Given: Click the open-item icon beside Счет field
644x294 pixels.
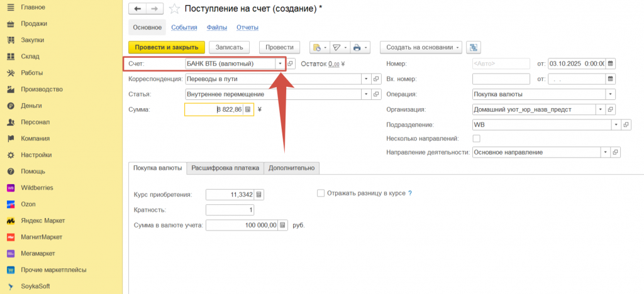Looking at the screenshot, I should [x=291, y=63].
